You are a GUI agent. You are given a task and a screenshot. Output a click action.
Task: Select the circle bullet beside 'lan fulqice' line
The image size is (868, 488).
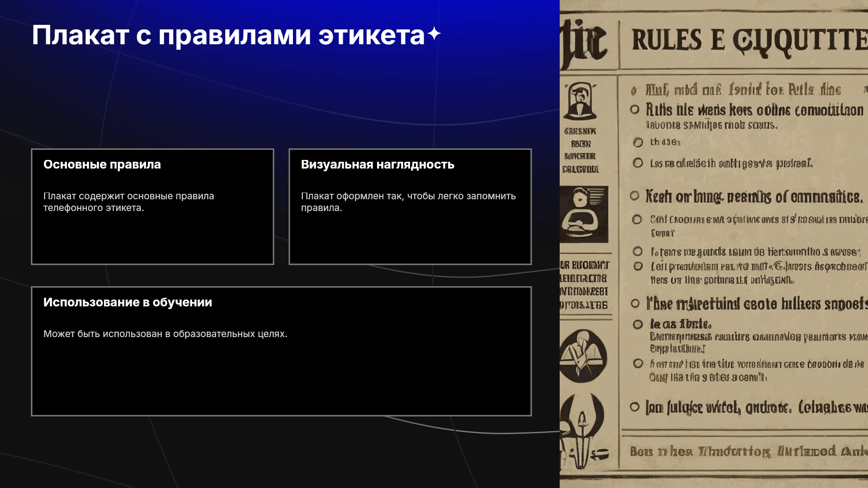click(x=635, y=407)
